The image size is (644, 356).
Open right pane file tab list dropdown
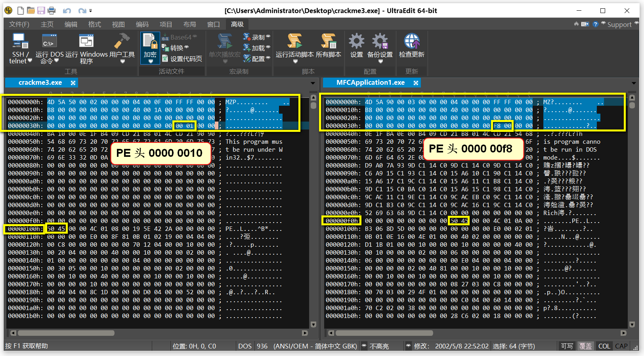pos(634,83)
